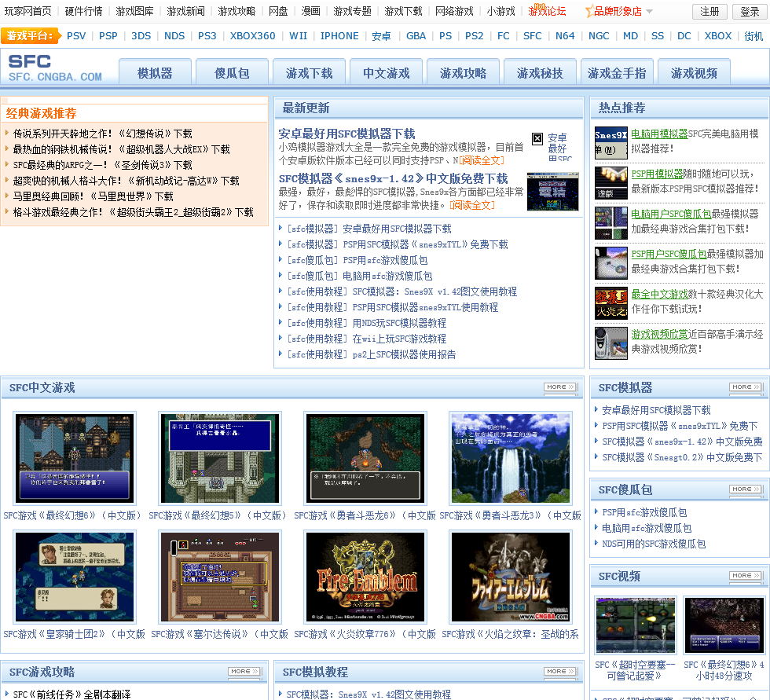Click MORE in SFC视频 section
The image size is (770, 700).
(x=746, y=576)
